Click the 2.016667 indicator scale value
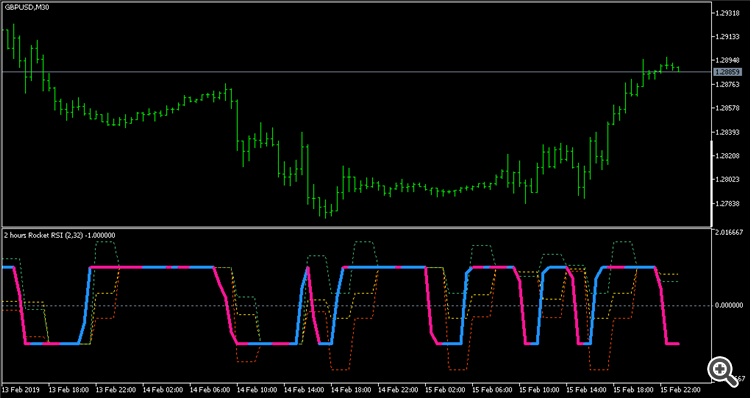Viewport: 750px width, 398px height. (x=730, y=232)
